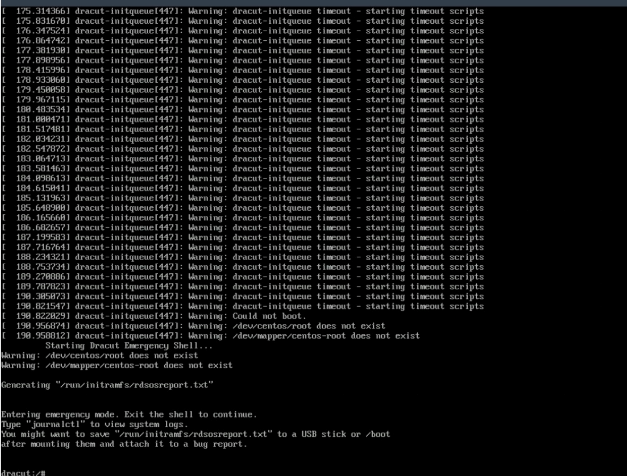Viewport: 627px width, 476px height.
Task: Select log line with timestamp 178.415996
Action: pyautogui.click(x=243, y=70)
